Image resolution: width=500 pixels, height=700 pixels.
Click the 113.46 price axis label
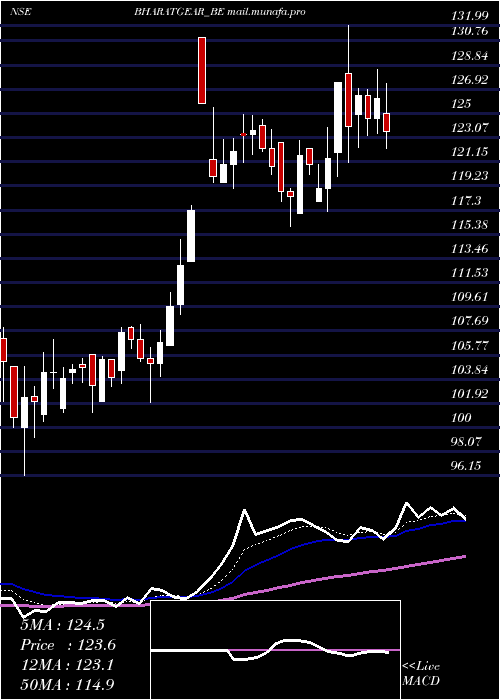click(x=468, y=249)
